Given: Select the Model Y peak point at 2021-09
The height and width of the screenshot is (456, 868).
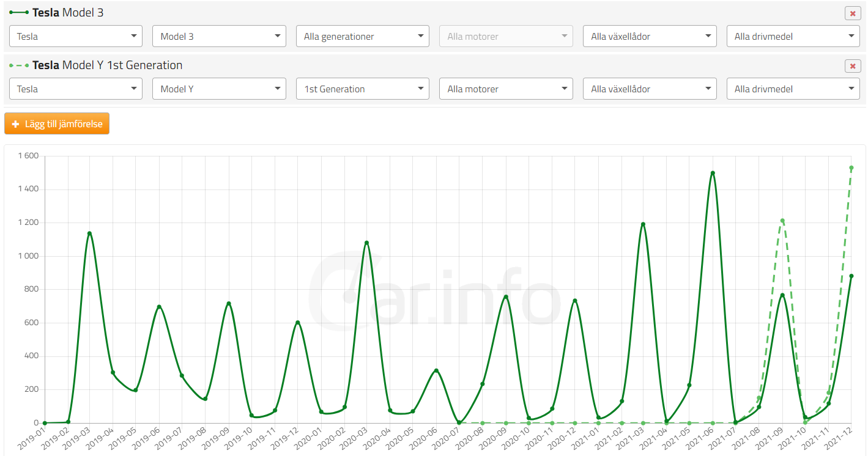Looking at the screenshot, I should [x=782, y=221].
